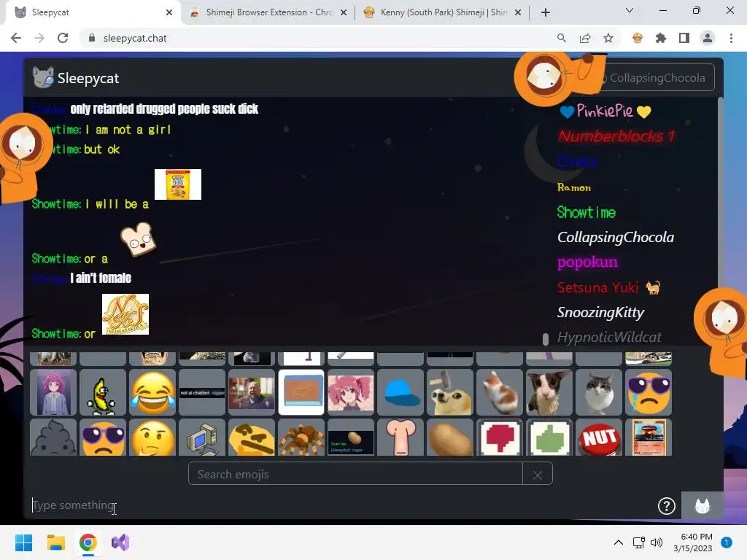Open the volume control in tray
Image resolution: width=747 pixels, height=560 pixels.
(x=657, y=542)
